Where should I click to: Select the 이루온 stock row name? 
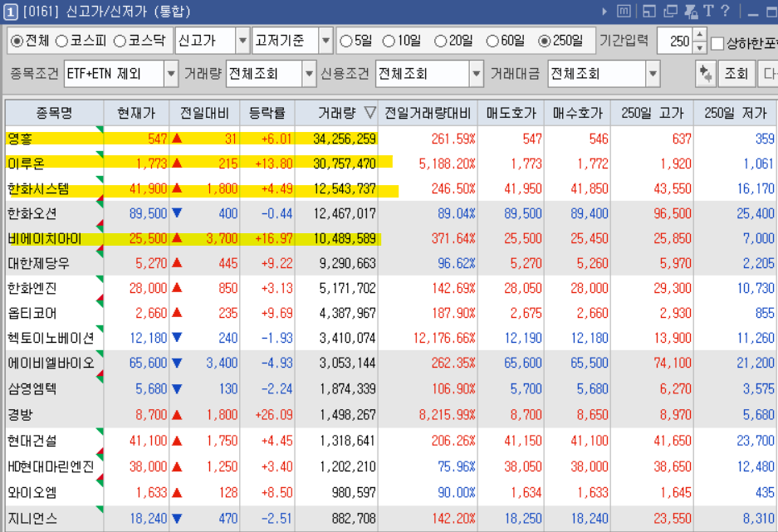(x=26, y=164)
